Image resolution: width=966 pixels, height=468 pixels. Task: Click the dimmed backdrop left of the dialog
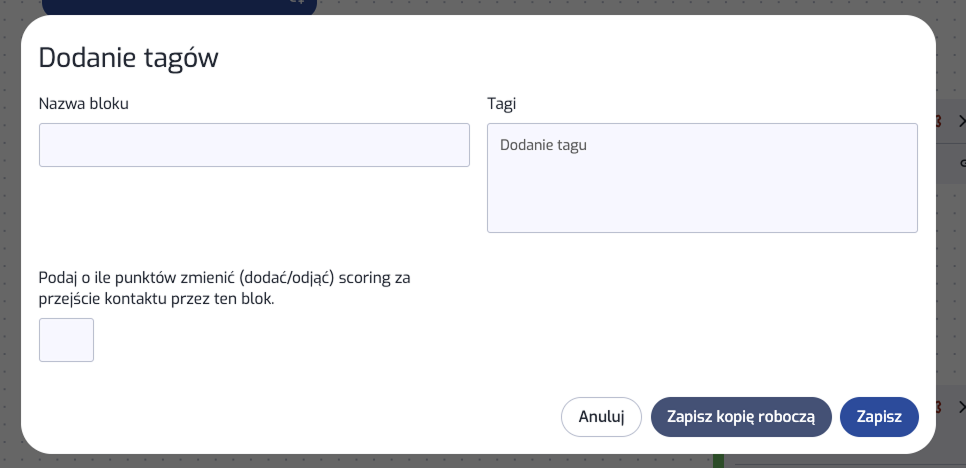pos(10,250)
